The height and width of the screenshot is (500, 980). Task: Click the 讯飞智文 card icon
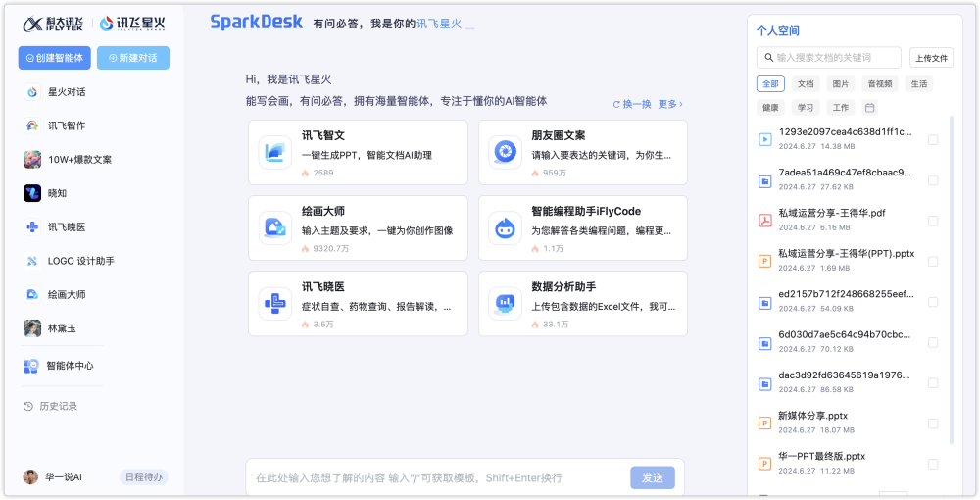click(x=275, y=152)
